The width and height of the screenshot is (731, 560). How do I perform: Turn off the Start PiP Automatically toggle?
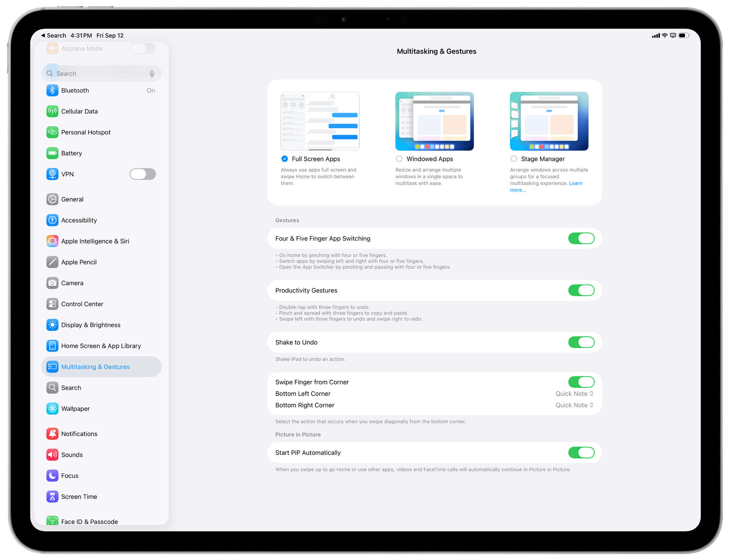click(x=581, y=453)
